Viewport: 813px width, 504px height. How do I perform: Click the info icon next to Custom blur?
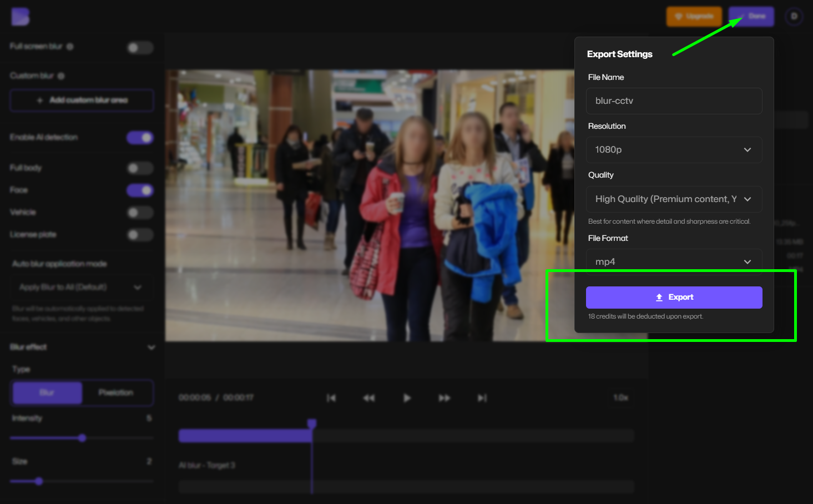61,75
